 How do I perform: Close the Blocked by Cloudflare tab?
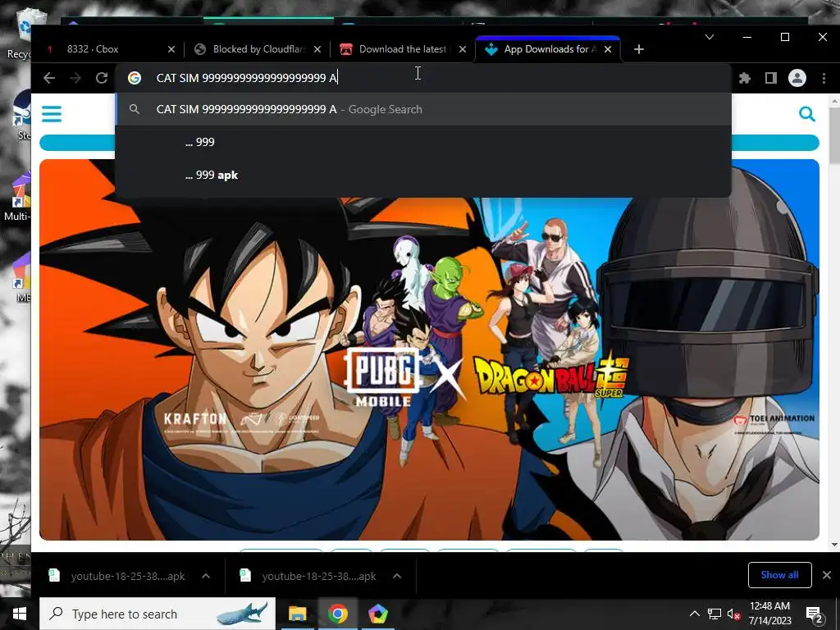317,49
